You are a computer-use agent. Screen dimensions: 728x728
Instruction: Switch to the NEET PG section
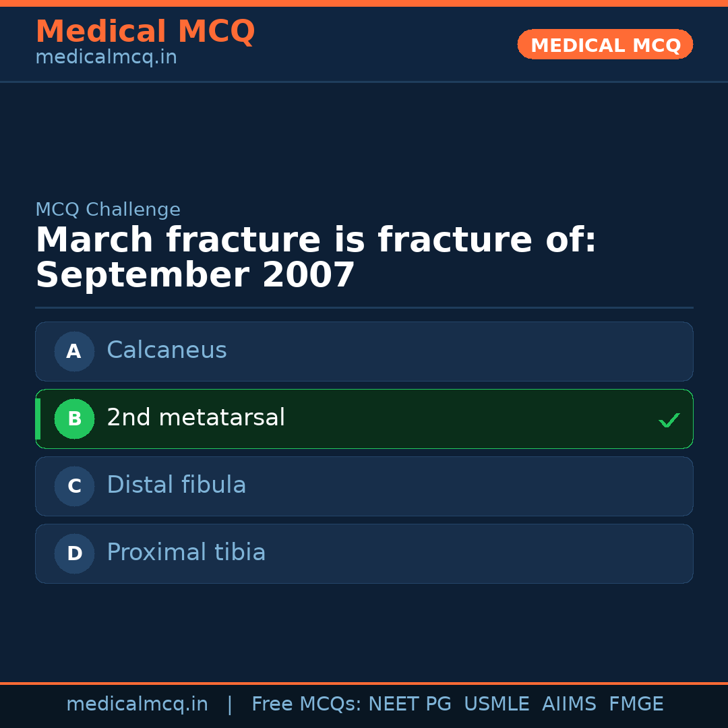(x=409, y=703)
